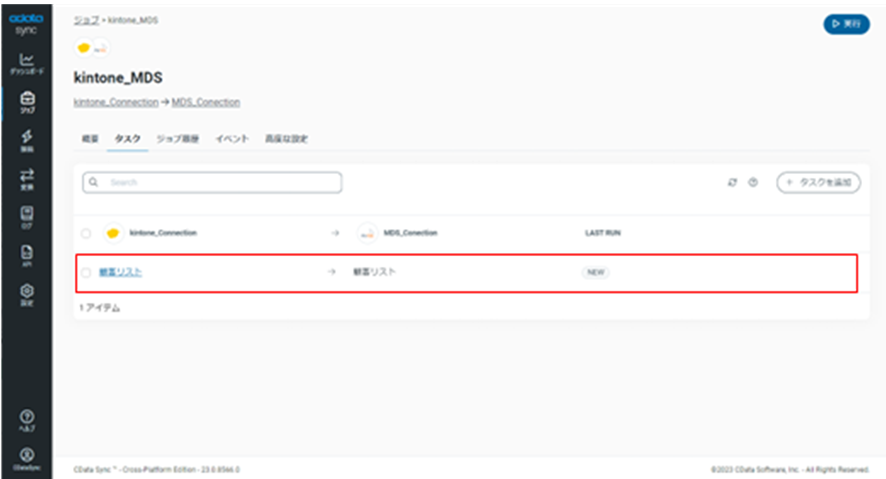Open the API sidebar icon
This screenshot has width=886, height=479.
27,255
